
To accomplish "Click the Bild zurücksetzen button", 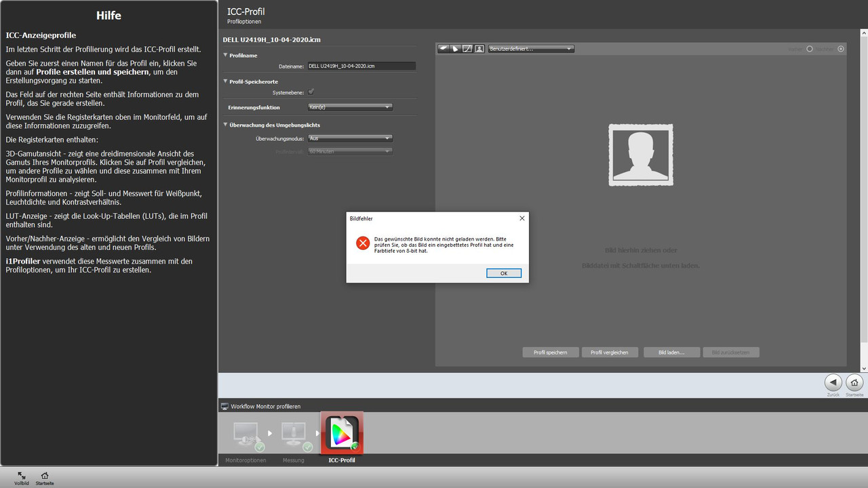I will (731, 352).
